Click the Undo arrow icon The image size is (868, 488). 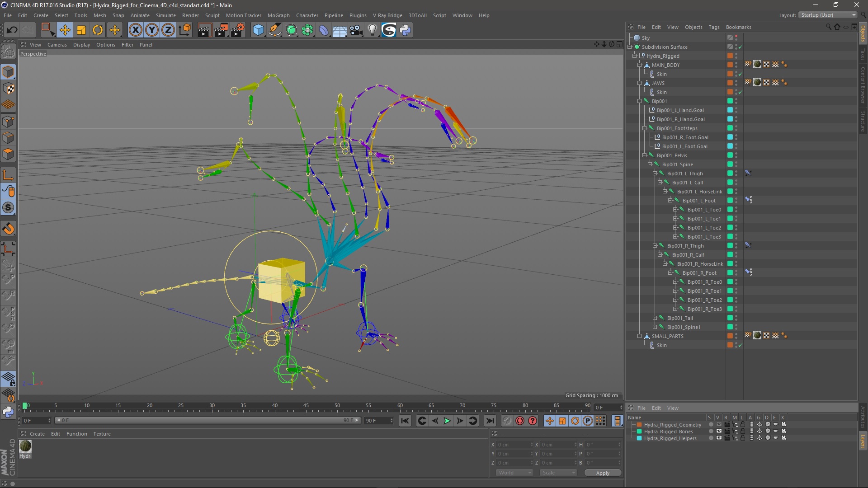[12, 30]
